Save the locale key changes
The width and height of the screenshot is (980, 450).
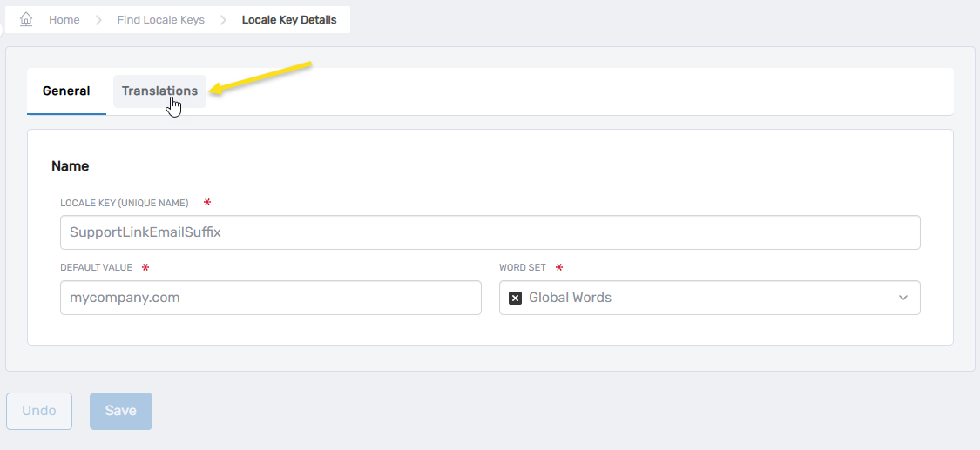(x=120, y=411)
